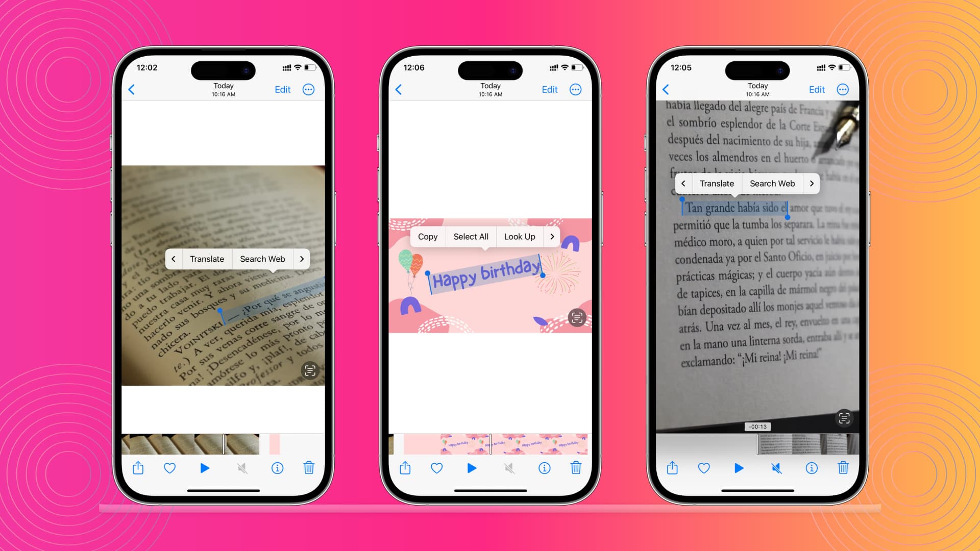The image size is (980, 551).
Task: Expand the left phone context menu arrow
Action: coord(301,259)
